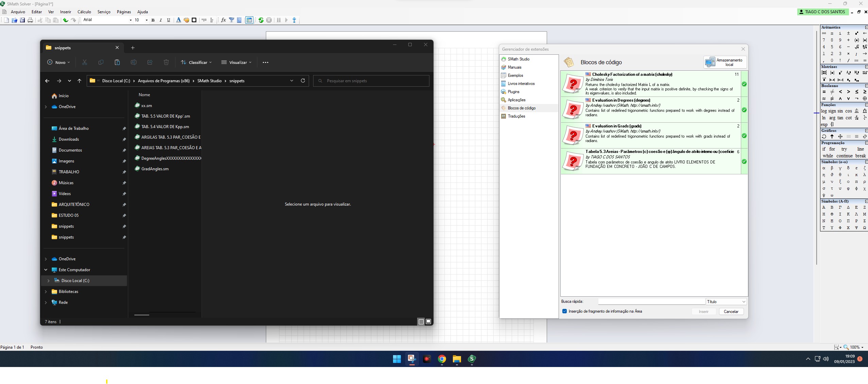The width and height of the screenshot is (868, 384).
Task: Select 'Plugins' in the extensions manager sidebar
Action: click(513, 92)
